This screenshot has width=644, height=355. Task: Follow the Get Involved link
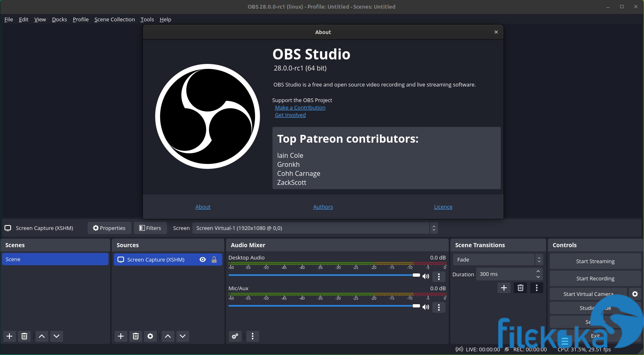pyautogui.click(x=290, y=115)
